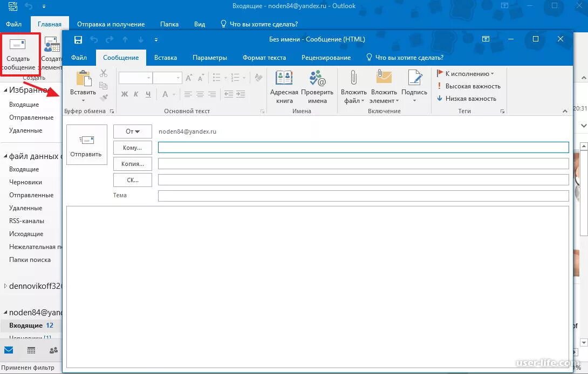Image resolution: width=588 pixels, height=374 pixels.
Task: Click into the message body area
Action: [x=318, y=287]
